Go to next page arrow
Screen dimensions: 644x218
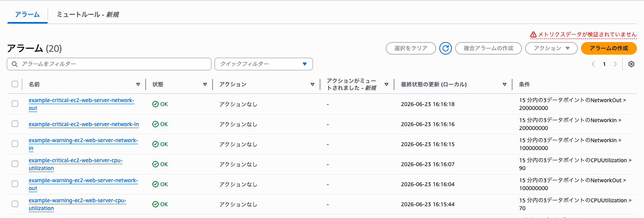615,64
